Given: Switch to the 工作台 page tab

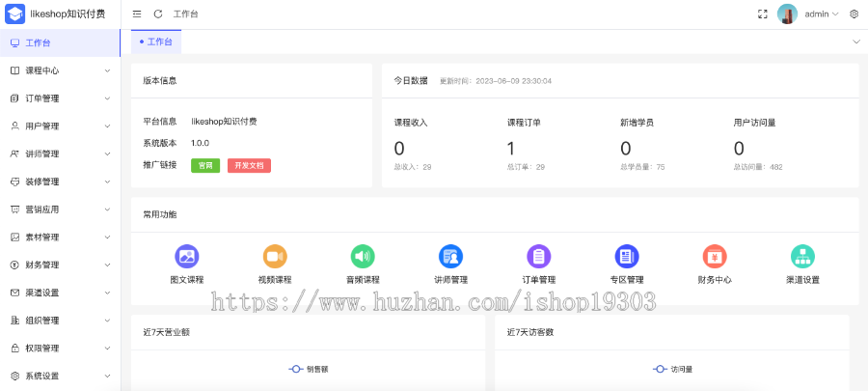Looking at the screenshot, I should [x=156, y=42].
